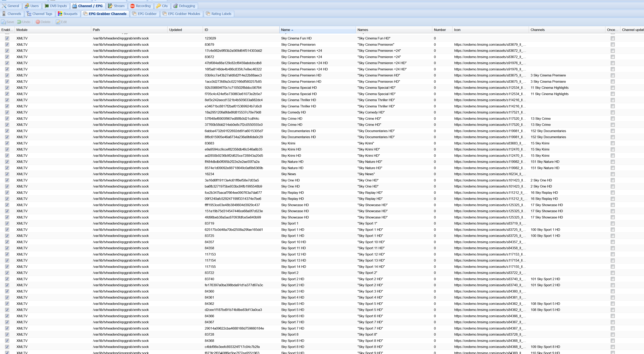Image resolution: width=644 pixels, height=354 pixels.
Task: Sort by the Icon column header
Action: (x=490, y=30)
